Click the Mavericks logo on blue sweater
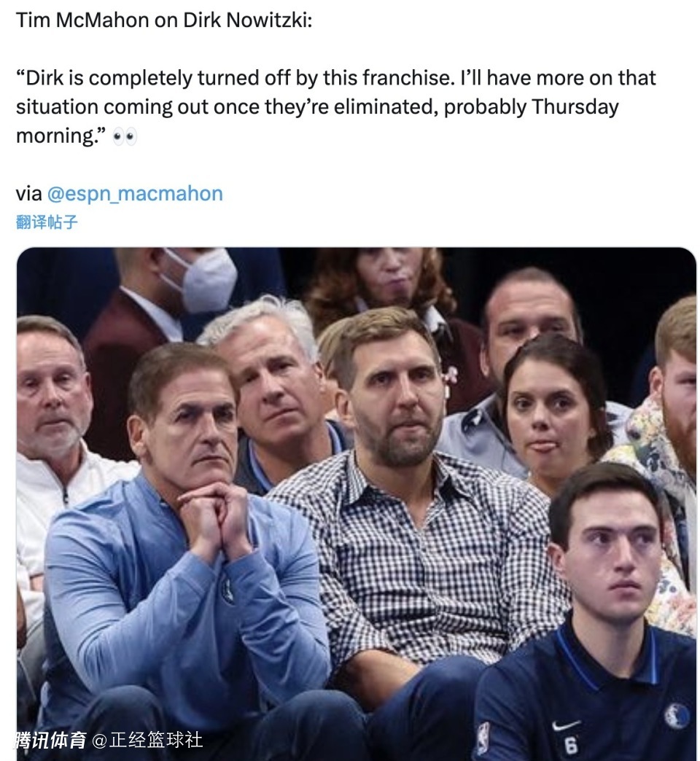Screen dimensions: 700x761 (x=227, y=590)
